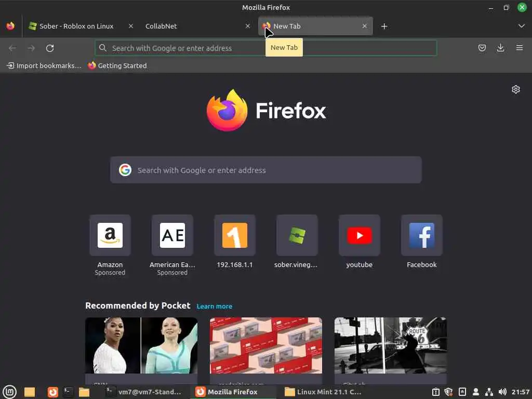
Task: Open the Firefox View pinned icon
Action: pos(10,26)
